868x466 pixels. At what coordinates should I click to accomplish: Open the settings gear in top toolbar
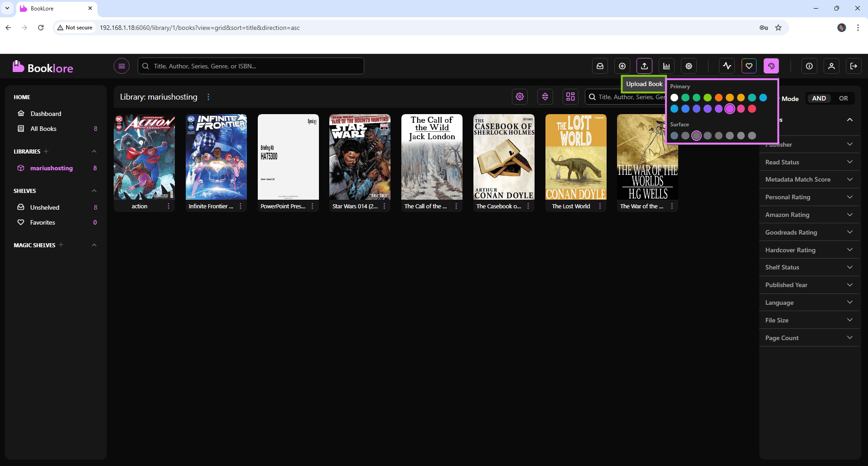coord(689,66)
